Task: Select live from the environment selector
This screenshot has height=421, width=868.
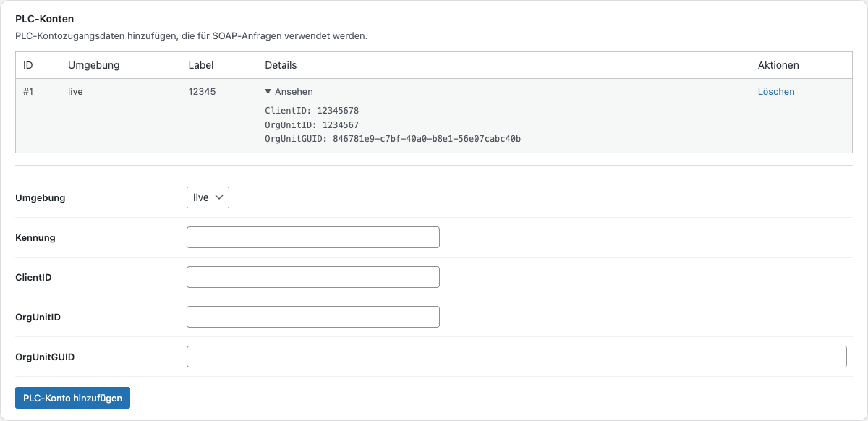Action: click(207, 197)
